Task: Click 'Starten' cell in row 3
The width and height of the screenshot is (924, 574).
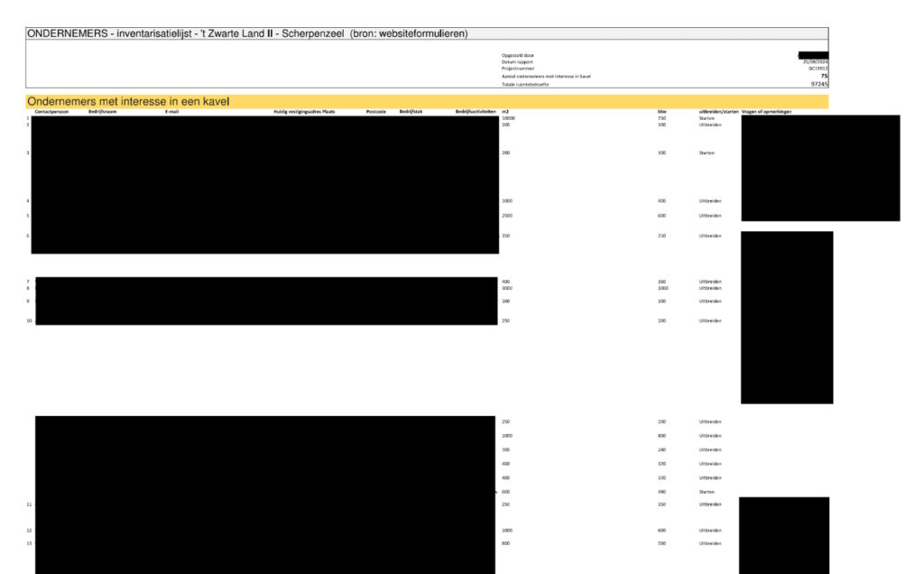Action: (707, 153)
